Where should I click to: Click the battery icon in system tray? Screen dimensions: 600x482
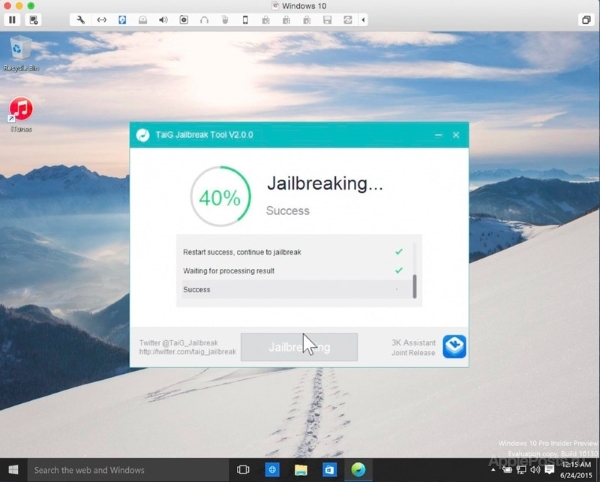(507, 470)
